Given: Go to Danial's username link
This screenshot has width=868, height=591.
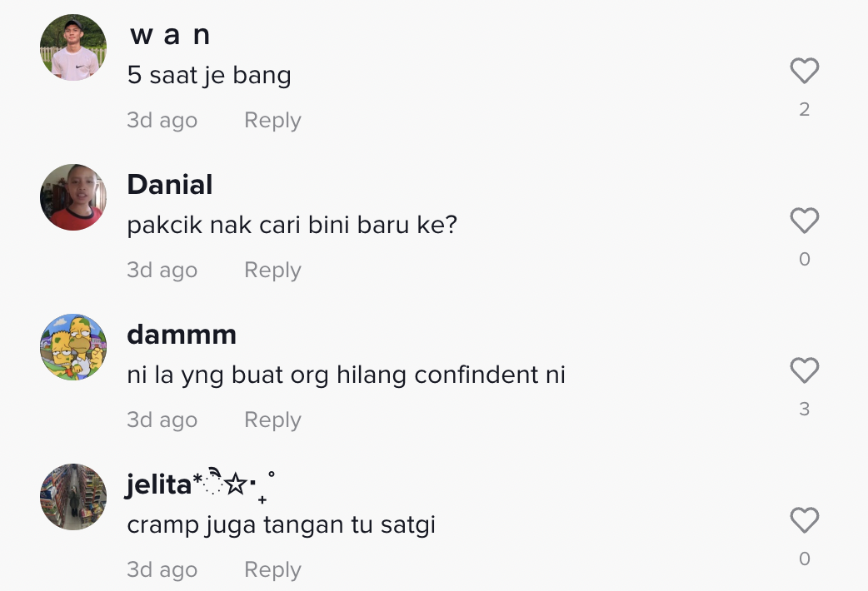Looking at the screenshot, I should coord(170,185).
